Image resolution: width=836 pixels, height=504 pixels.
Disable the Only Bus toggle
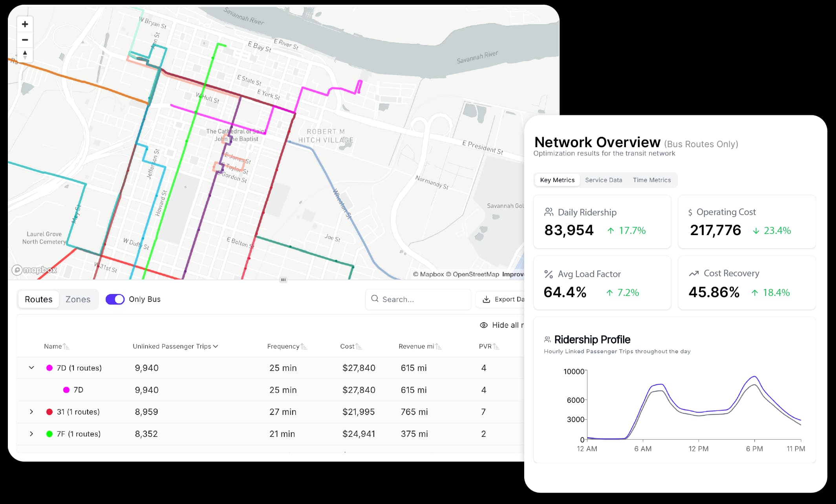pos(114,299)
